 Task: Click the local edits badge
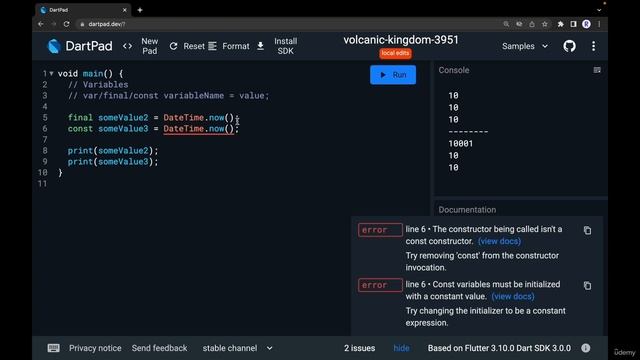click(x=395, y=53)
